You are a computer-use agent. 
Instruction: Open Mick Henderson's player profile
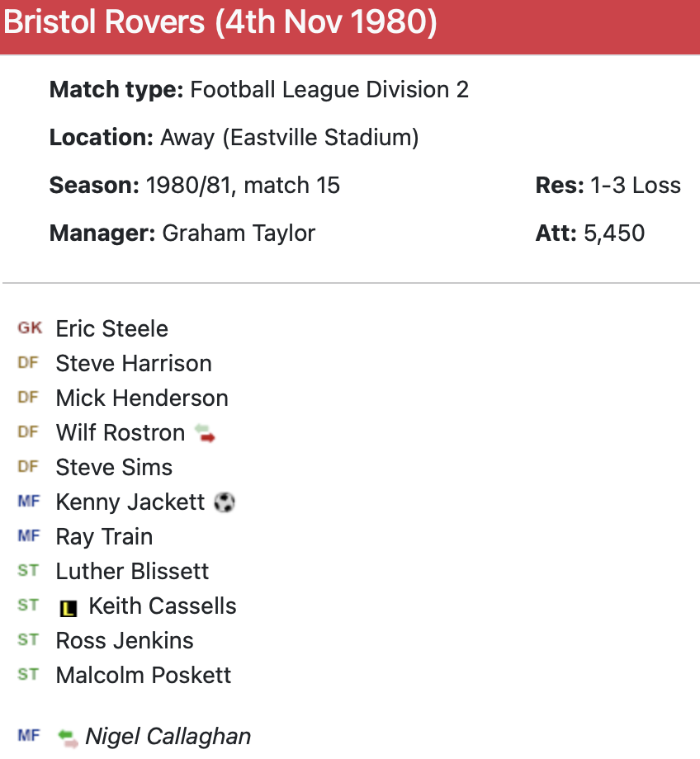(142, 398)
